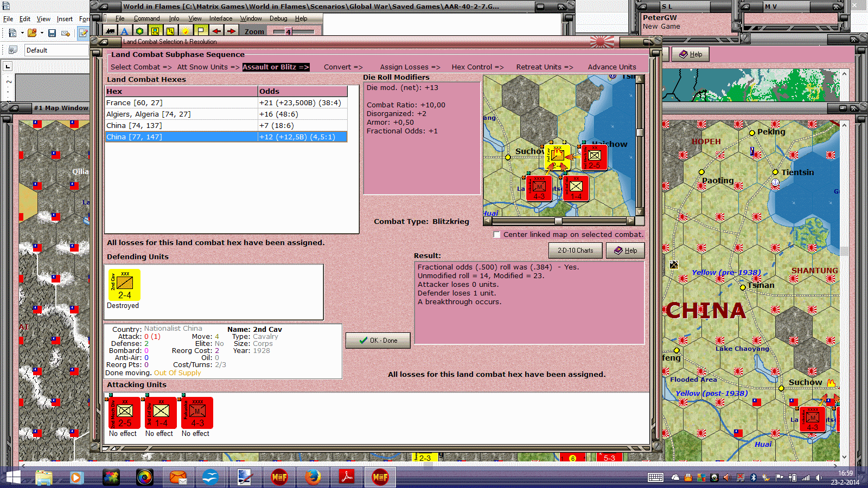Click the Odds column header
The image size is (868, 488).
(303, 91)
